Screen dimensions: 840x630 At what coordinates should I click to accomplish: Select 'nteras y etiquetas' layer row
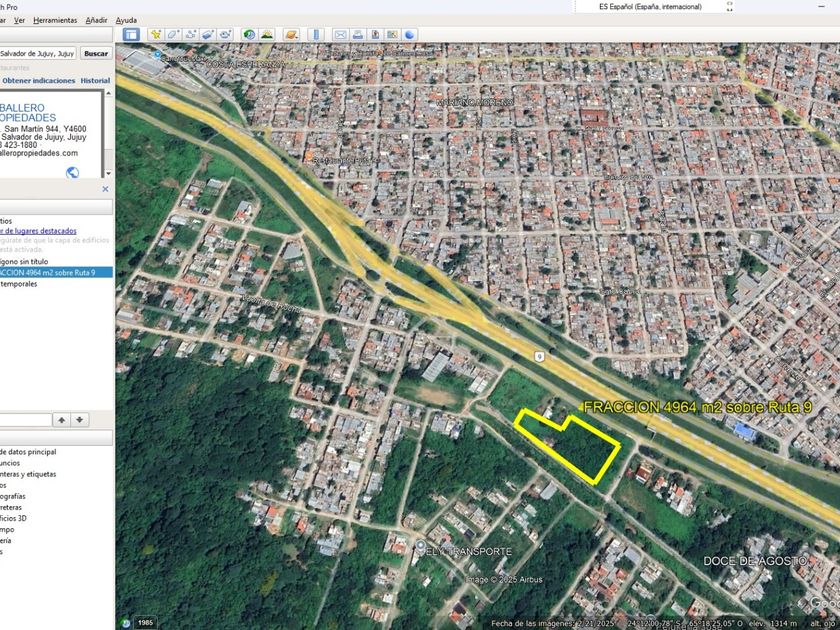pyautogui.click(x=28, y=474)
